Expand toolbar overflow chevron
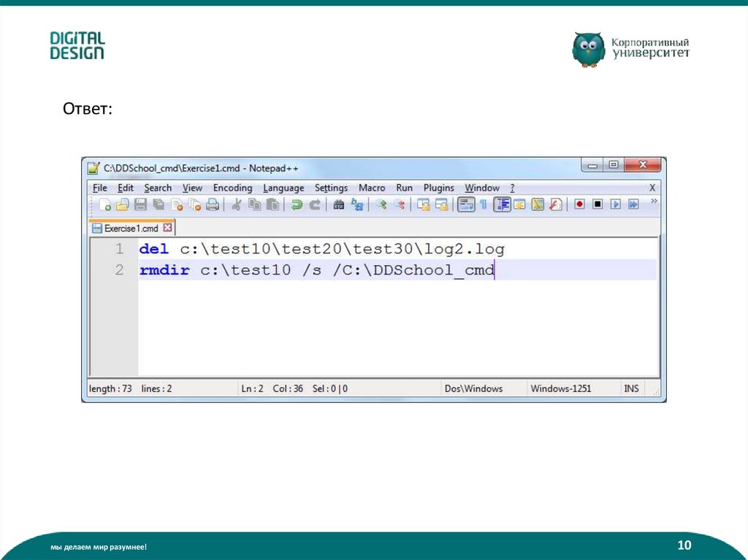 [x=654, y=202]
